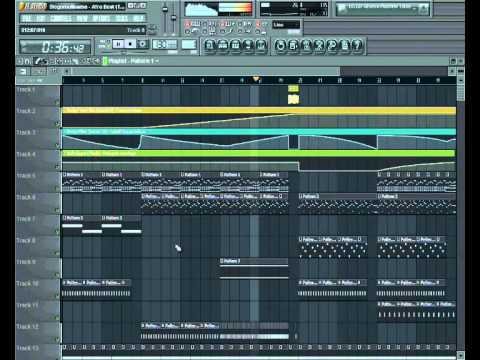The width and height of the screenshot is (480, 360).
Task: Mute Track 7 using its green light
Action: 57,232
